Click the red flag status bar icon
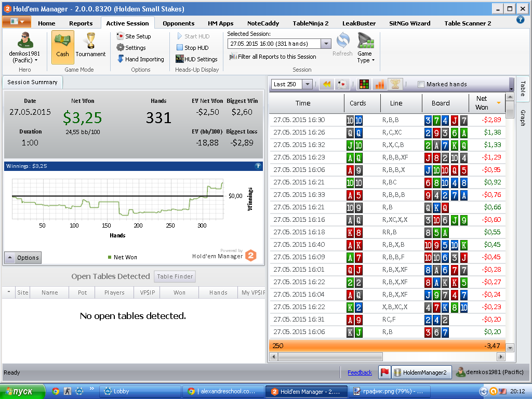 point(384,372)
